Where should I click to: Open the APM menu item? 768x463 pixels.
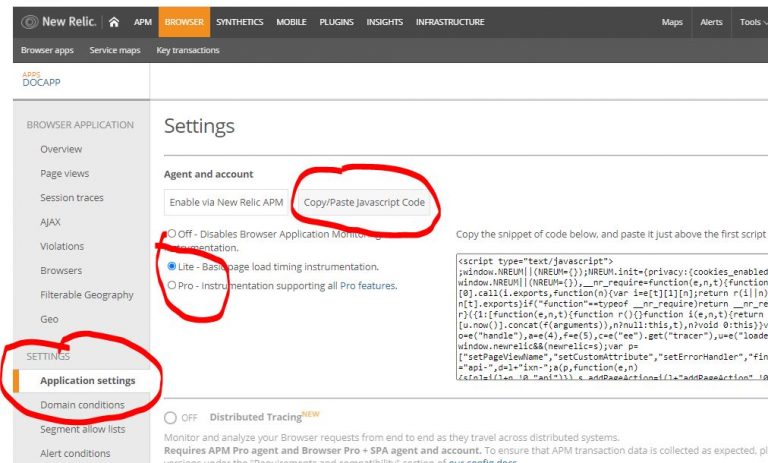pyautogui.click(x=143, y=22)
